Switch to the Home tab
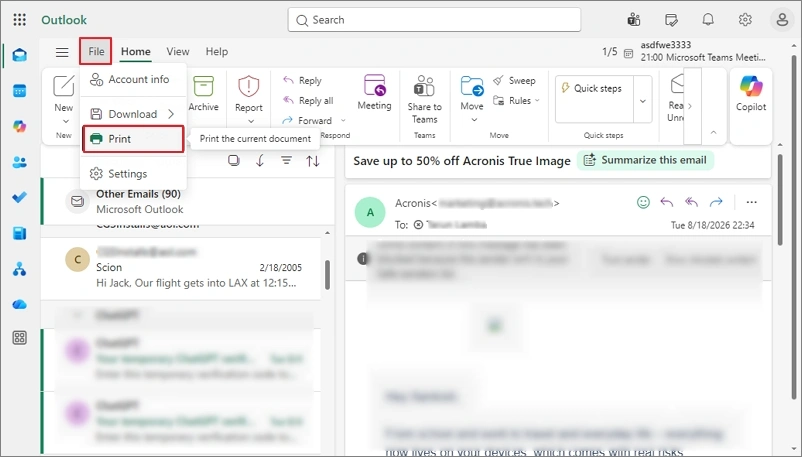 coord(136,52)
